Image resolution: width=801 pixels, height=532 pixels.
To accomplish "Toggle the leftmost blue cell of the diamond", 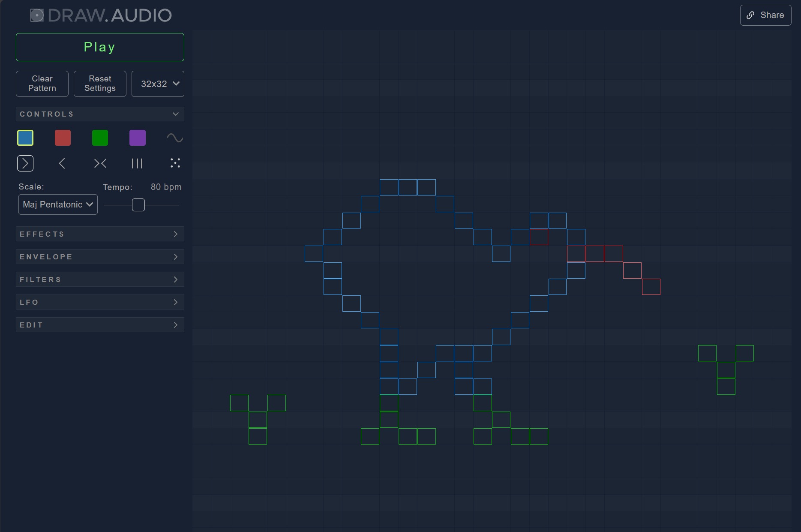I will [314, 254].
